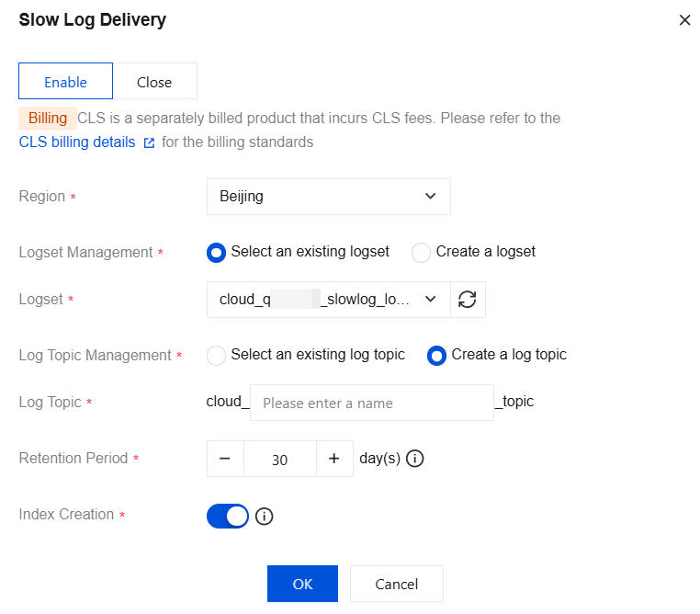Increase retention period with plus button

click(x=334, y=459)
